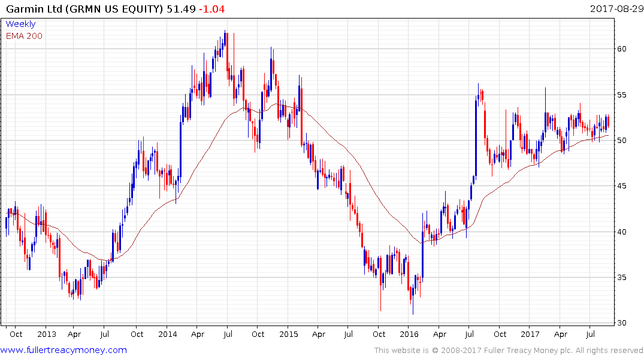Click the 60 price axis label
This screenshot has height=359, width=644.
click(622, 49)
